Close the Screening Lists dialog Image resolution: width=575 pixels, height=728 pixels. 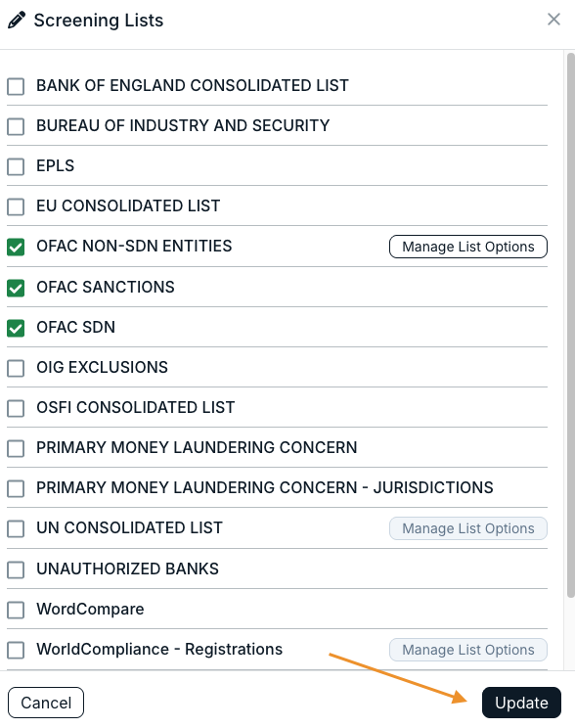point(553,20)
